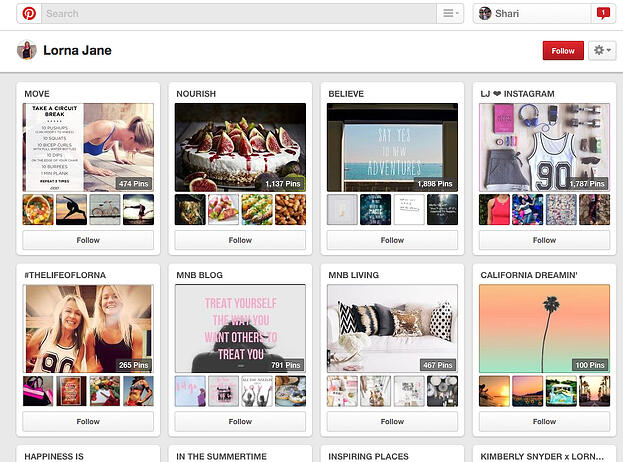Open the teal vintage van thumbnail in California Dreamin'
The height and width of the screenshot is (462, 623).
[561, 391]
